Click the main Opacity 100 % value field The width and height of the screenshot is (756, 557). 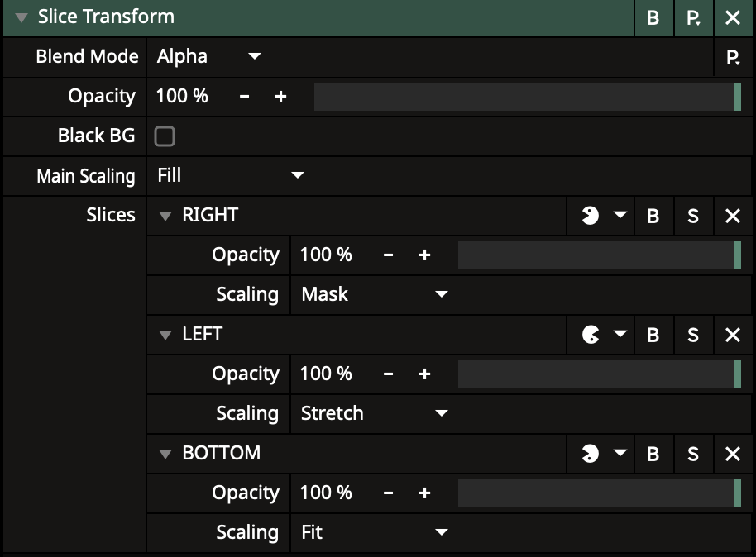183,97
